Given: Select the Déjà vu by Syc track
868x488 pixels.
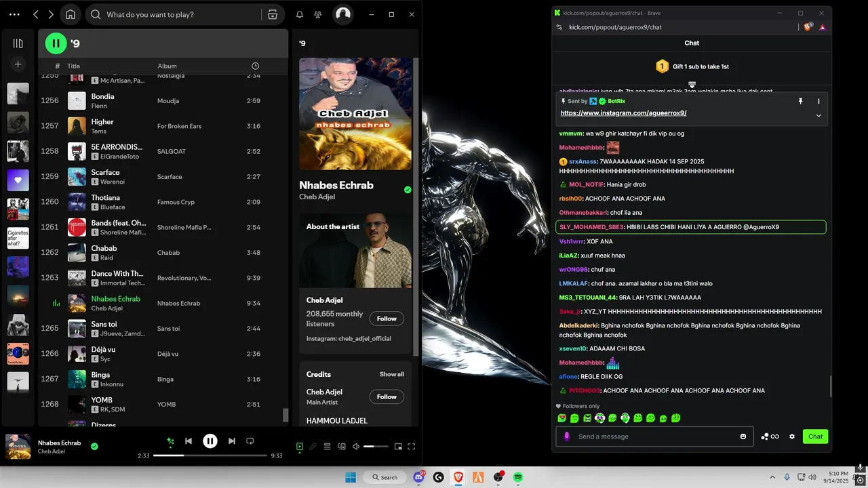Looking at the screenshot, I should click(163, 354).
